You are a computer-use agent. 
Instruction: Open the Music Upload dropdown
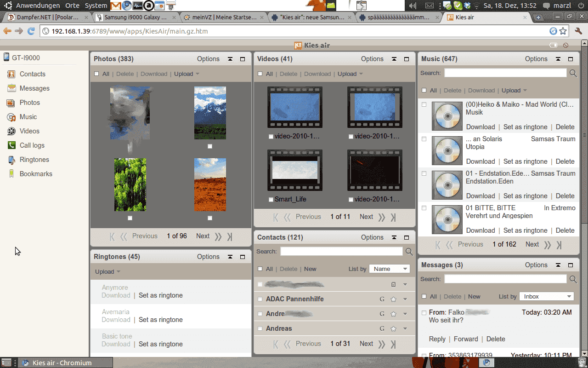pos(514,91)
